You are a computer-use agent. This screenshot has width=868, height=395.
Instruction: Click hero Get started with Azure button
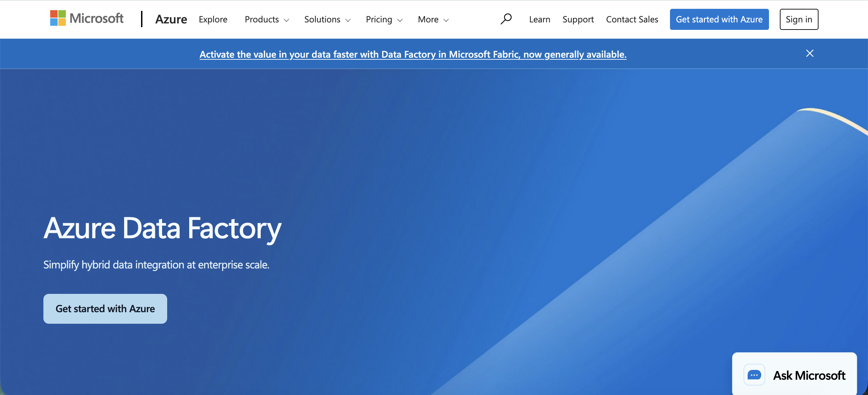pyautogui.click(x=105, y=309)
